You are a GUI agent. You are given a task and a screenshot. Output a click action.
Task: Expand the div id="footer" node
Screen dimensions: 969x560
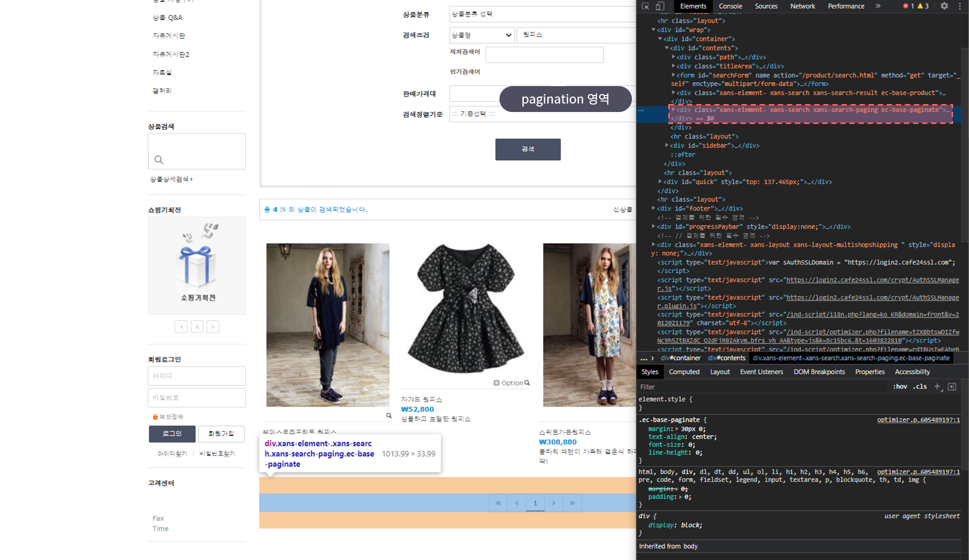[653, 208]
